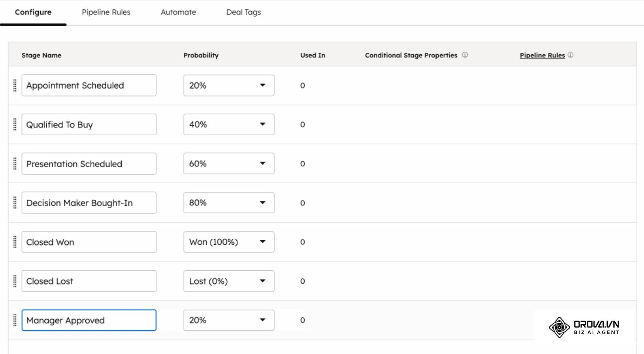Switch to the Configure tab

[x=33, y=12]
